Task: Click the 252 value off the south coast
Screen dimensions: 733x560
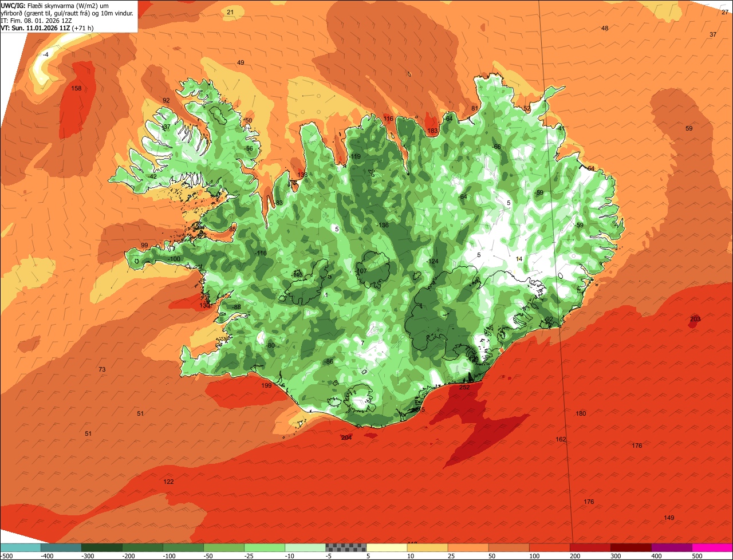Action: (x=464, y=388)
